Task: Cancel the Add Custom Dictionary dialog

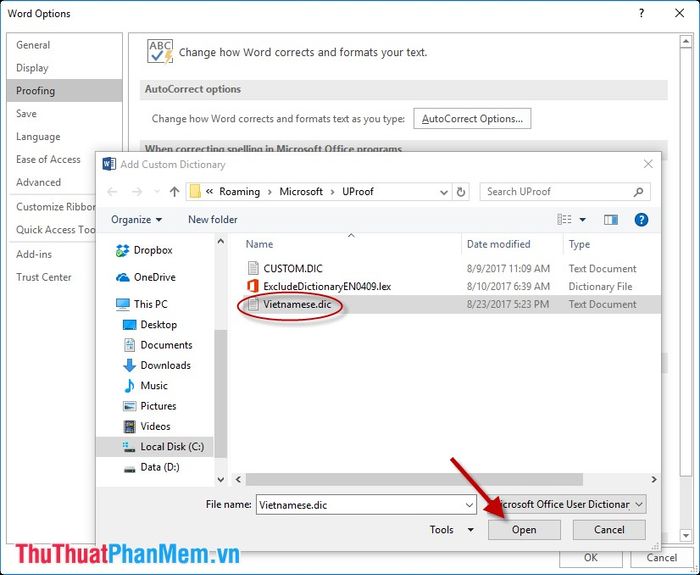Action: click(x=609, y=530)
